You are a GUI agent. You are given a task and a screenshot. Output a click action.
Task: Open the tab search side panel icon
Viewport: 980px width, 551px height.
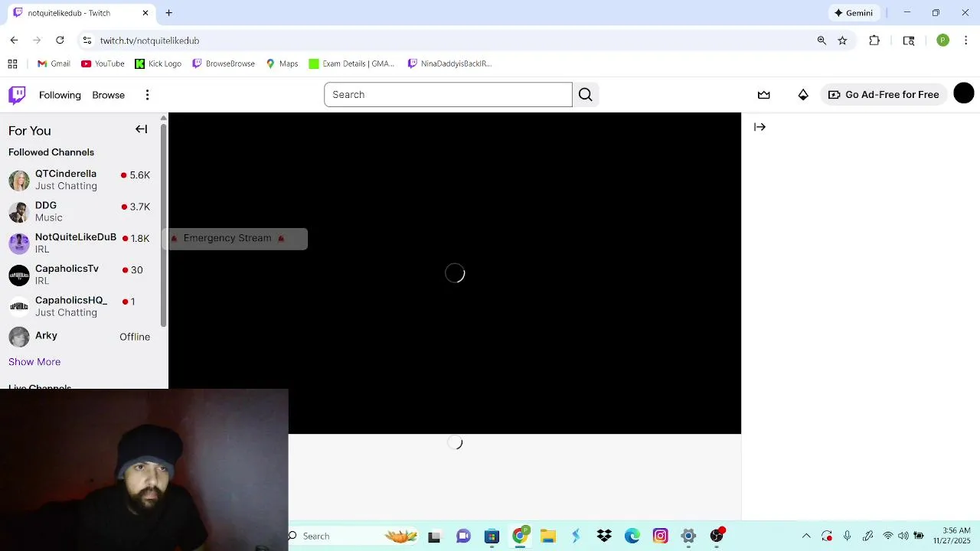point(909,41)
